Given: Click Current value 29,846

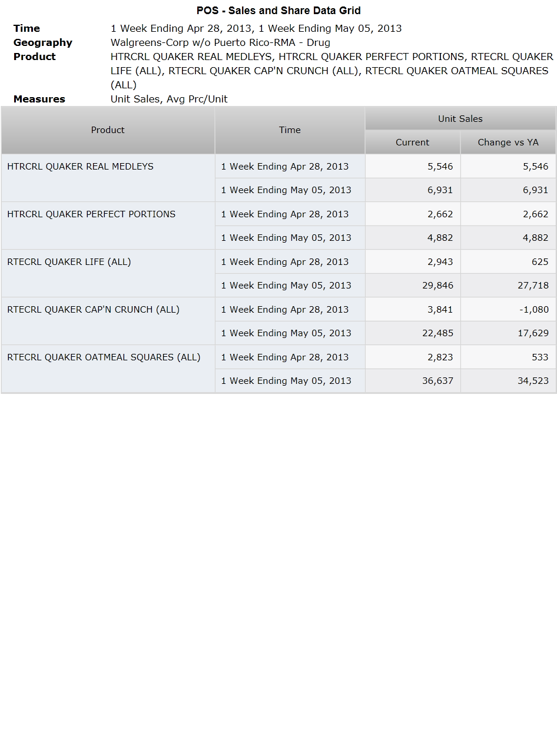Looking at the screenshot, I should pos(413,286).
